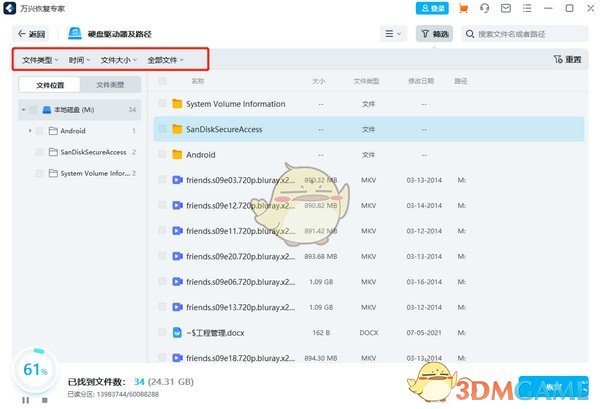Sort by the 修改日期 column header
This screenshot has height=409, width=600.
pos(421,81)
